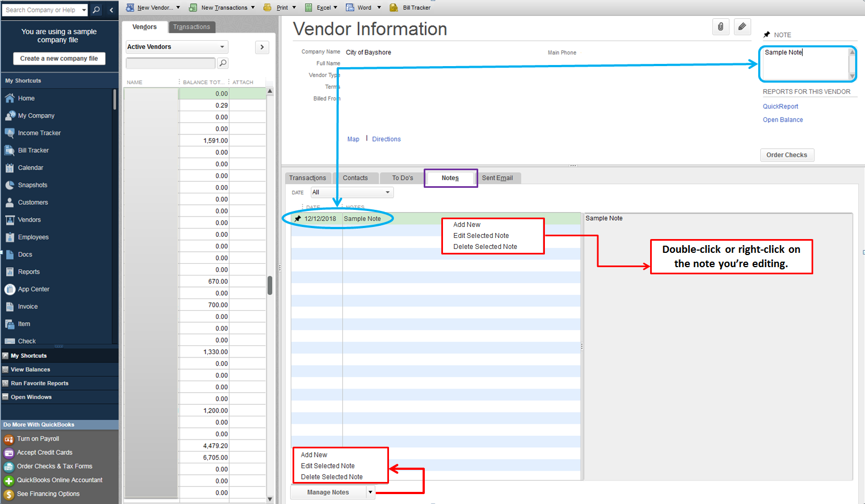The width and height of the screenshot is (865, 504).
Task: Click the Sample Note text box under NOTE
Action: (x=805, y=63)
